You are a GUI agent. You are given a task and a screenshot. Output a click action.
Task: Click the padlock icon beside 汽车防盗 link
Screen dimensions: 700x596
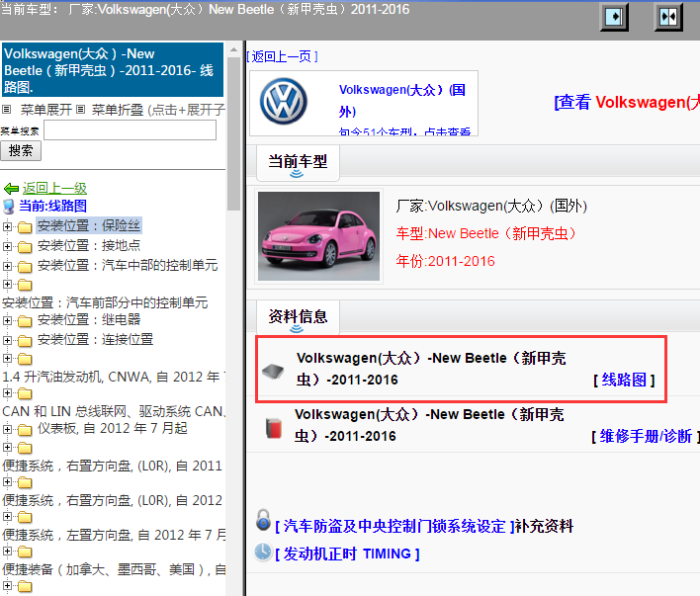(x=263, y=520)
